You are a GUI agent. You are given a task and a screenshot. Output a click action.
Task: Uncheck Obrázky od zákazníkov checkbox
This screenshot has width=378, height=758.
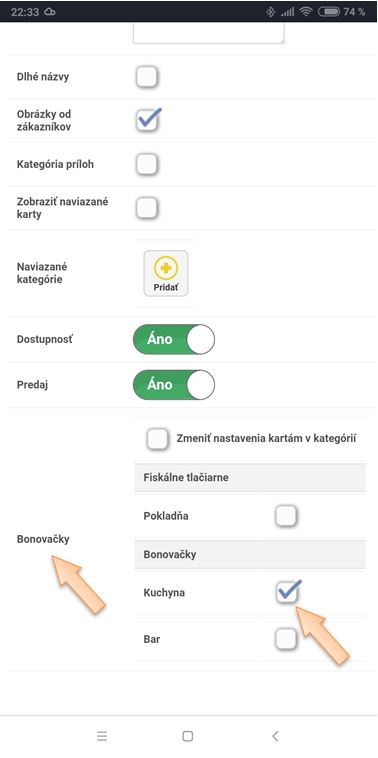click(147, 120)
